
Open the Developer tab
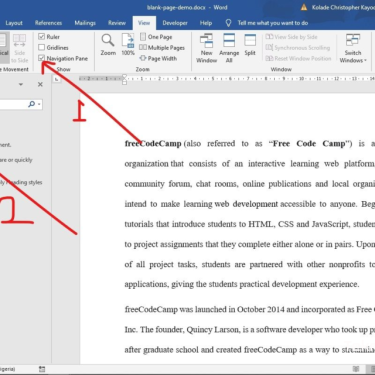tap(175, 23)
